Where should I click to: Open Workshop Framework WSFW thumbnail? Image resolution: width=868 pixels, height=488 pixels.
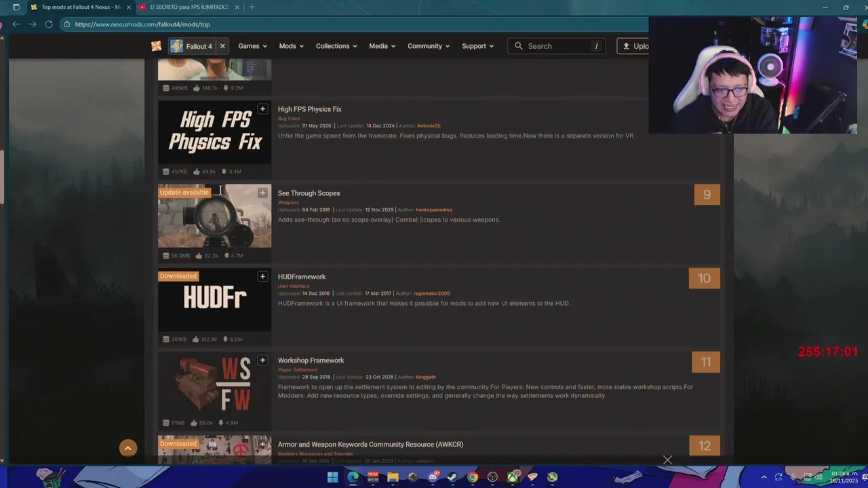(214, 384)
